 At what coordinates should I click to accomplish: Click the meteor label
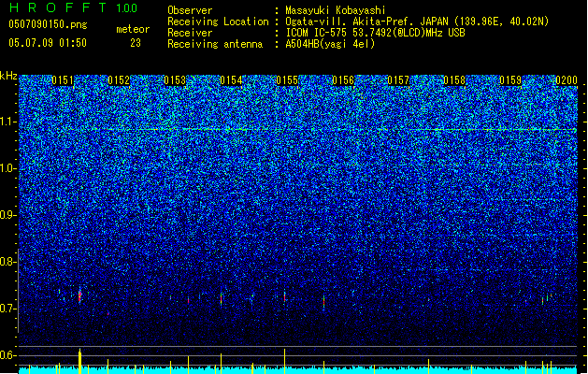coord(133,29)
